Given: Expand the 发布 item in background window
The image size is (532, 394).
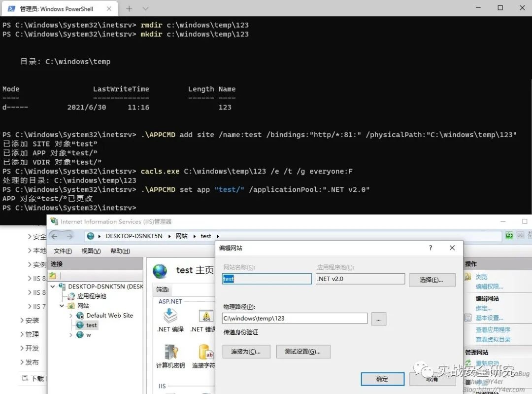Looking at the screenshot, I should [x=22, y=362].
